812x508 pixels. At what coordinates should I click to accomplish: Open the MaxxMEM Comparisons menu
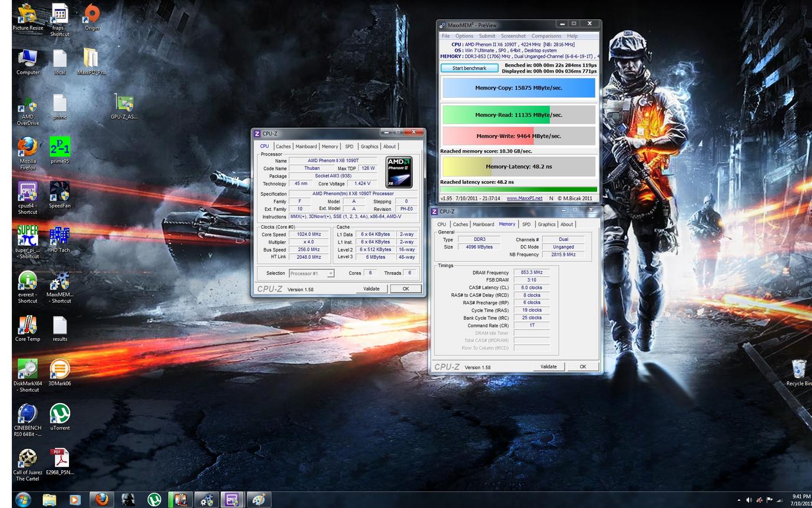(546, 36)
